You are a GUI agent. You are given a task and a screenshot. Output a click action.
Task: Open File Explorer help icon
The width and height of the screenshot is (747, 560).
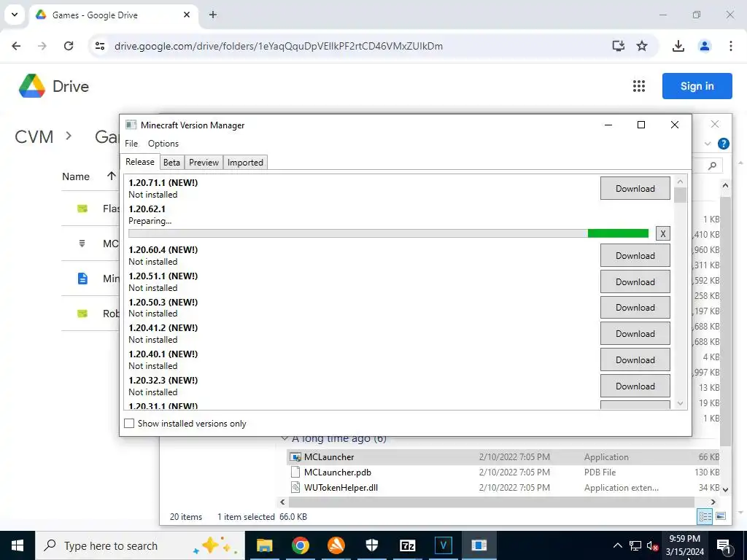(x=723, y=144)
